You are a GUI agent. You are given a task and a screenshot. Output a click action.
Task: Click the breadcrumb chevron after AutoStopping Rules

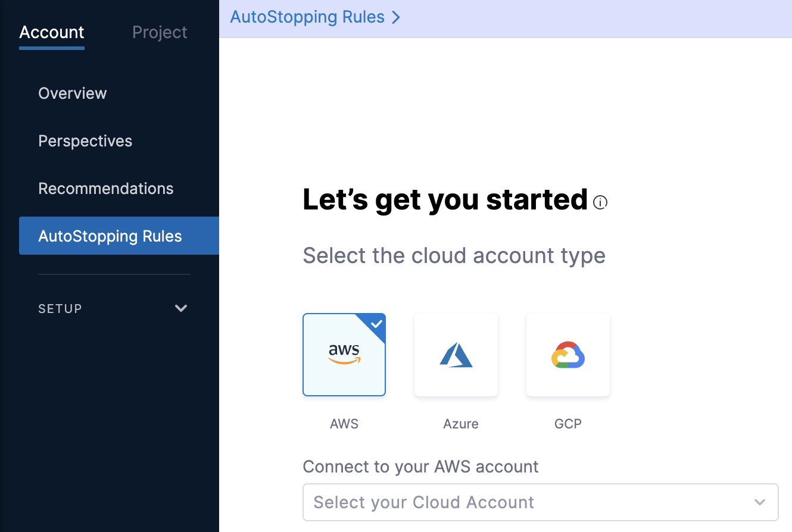pyautogui.click(x=396, y=18)
